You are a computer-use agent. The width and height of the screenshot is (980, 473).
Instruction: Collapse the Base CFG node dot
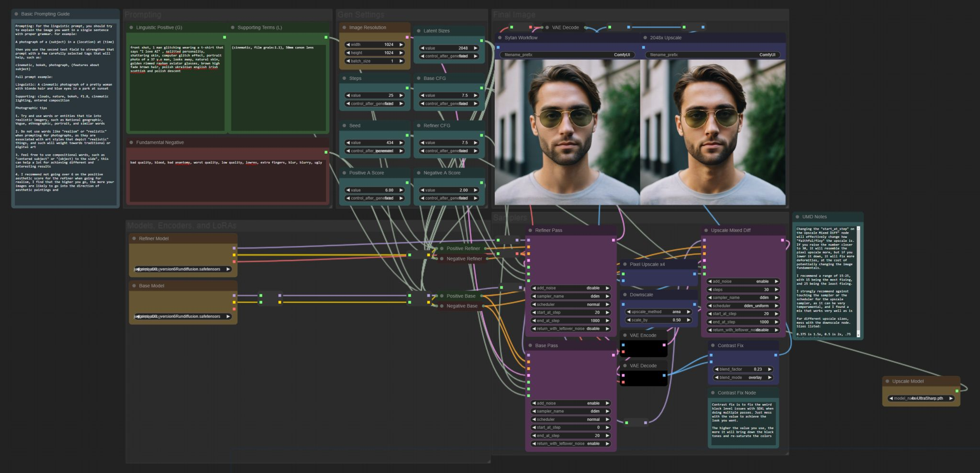tap(418, 79)
